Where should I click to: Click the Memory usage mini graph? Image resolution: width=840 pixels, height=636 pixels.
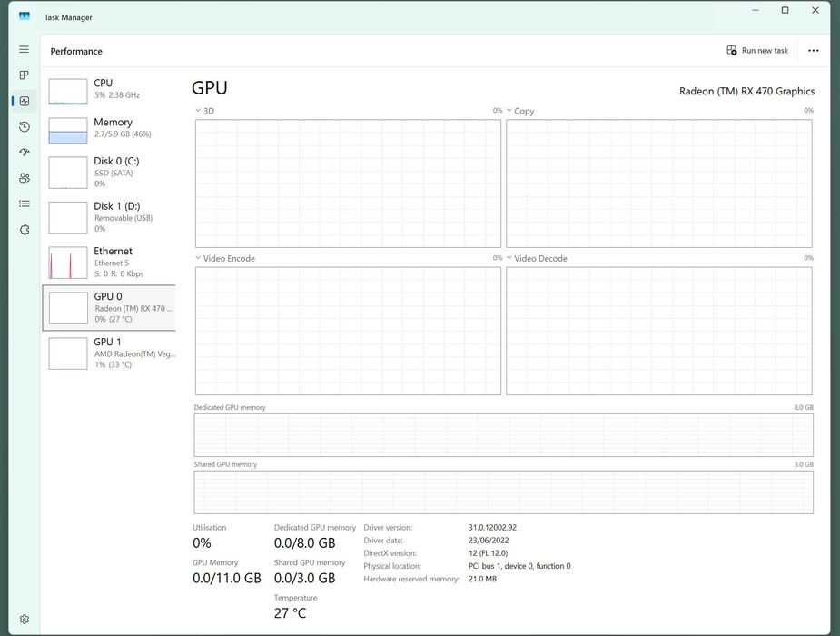pos(68,131)
